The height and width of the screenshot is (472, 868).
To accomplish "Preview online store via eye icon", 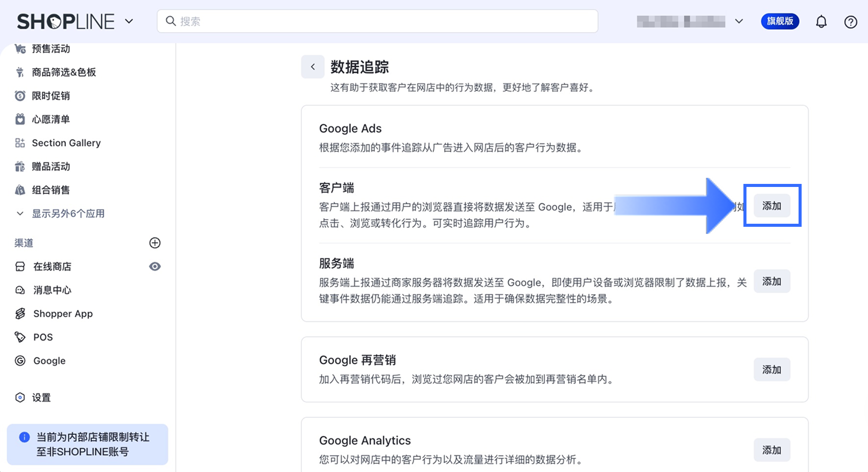I will [x=155, y=266].
